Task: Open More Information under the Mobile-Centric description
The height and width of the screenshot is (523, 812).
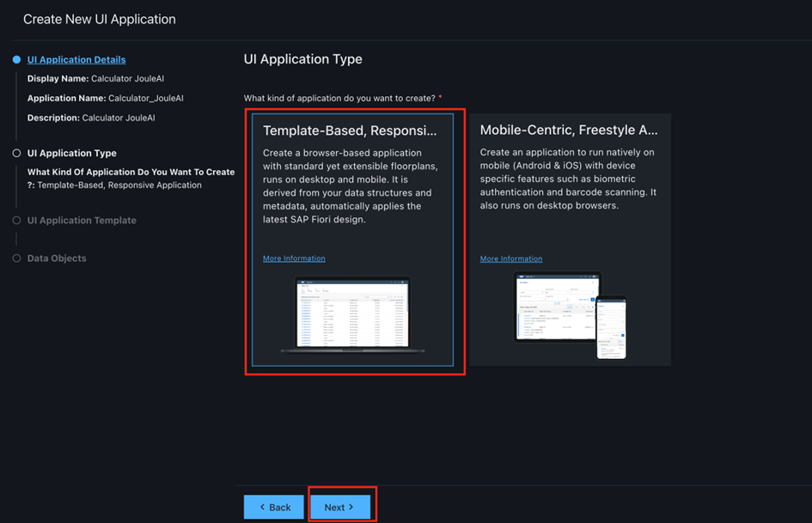Action: click(511, 258)
